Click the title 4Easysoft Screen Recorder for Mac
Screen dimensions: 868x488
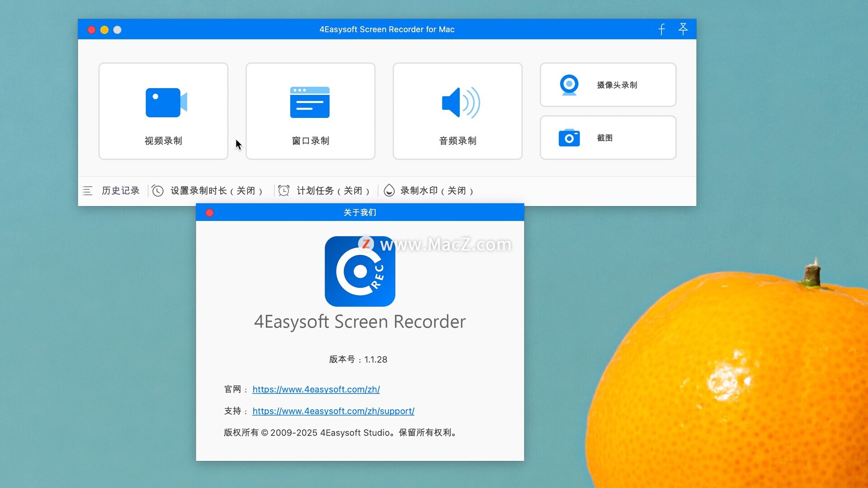(x=387, y=29)
